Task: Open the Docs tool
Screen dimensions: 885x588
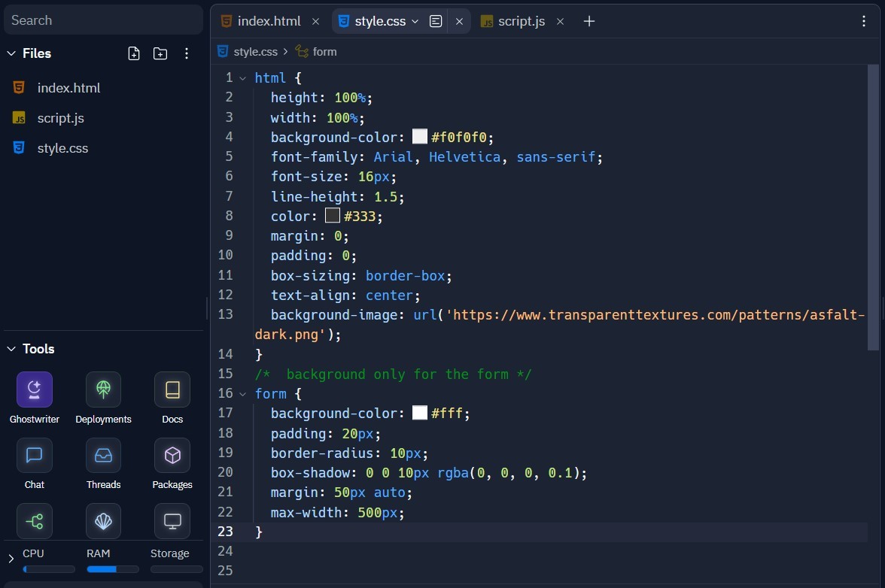Action: pyautogui.click(x=172, y=389)
